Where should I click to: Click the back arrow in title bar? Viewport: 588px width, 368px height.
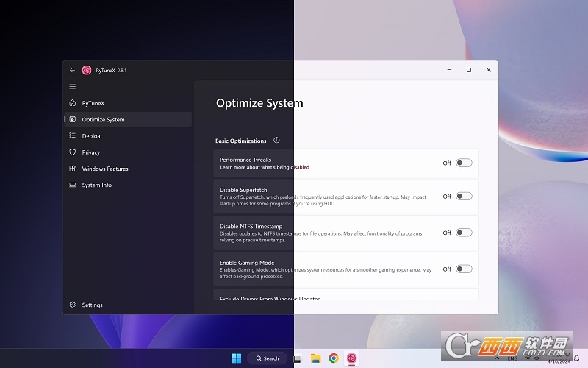click(x=72, y=70)
